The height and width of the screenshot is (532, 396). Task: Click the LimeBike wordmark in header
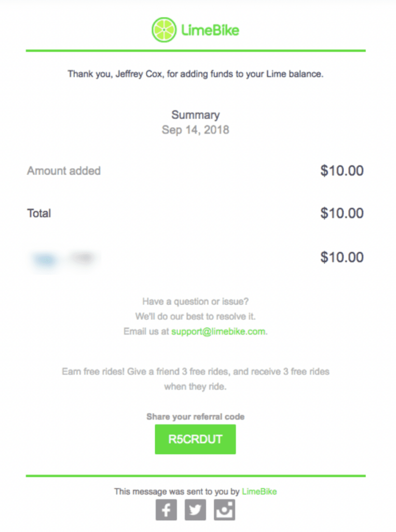pyautogui.click(x=210, y=30)
